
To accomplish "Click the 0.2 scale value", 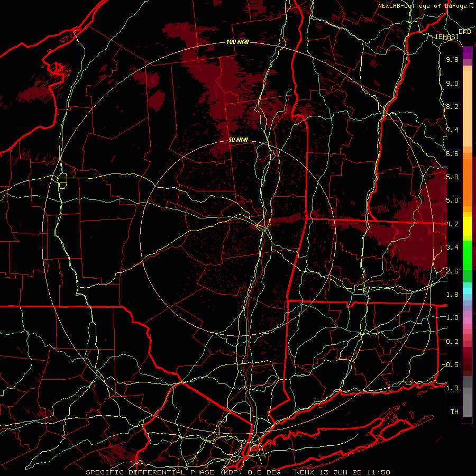I will (x=452, y=342).
